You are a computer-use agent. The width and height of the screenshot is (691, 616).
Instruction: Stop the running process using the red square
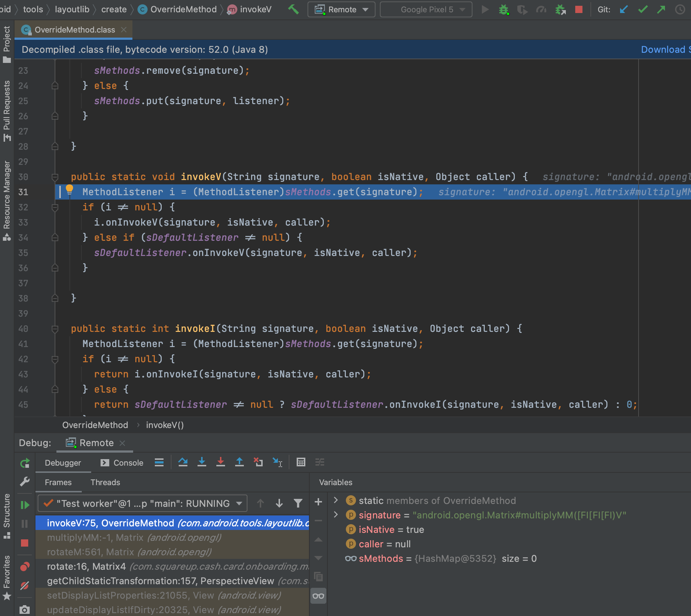pyautogui.click(x=578, y=10)
